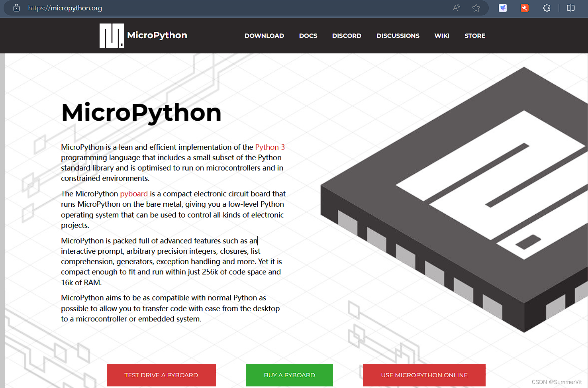588x388 pixels.
Task: Activate the Read Aloud icon in address bar
Action: point(456,8)
